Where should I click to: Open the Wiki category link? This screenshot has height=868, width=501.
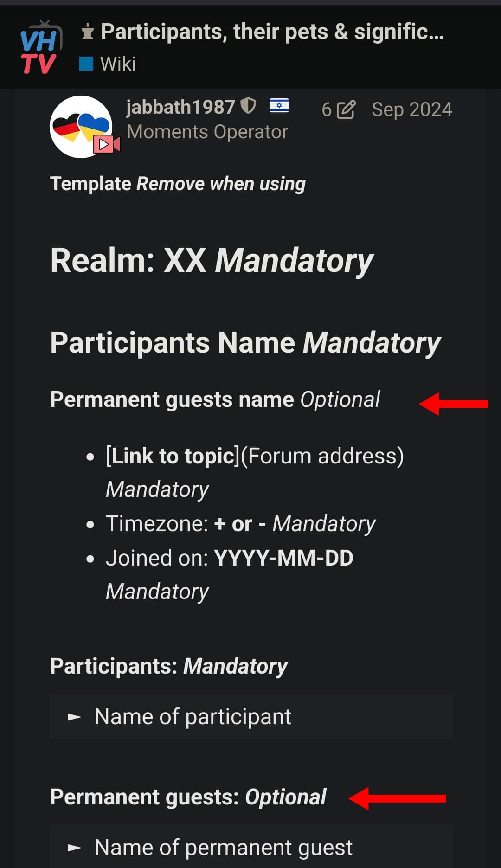point(118,64)
